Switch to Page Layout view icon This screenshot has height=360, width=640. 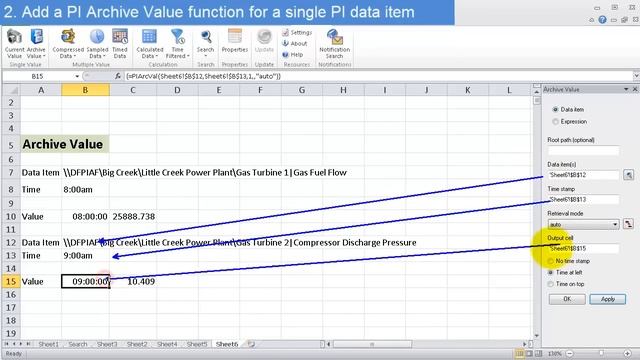529,353
